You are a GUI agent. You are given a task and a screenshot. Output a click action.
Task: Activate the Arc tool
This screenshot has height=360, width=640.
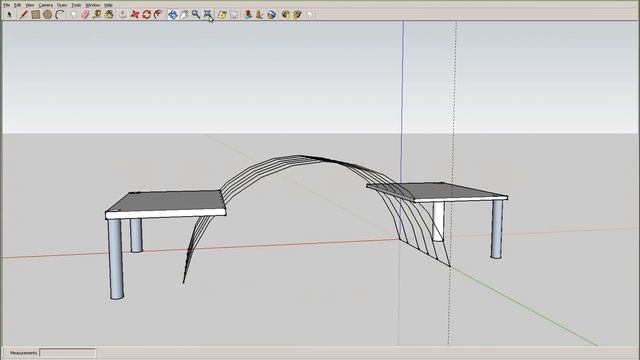coord(60,15)
